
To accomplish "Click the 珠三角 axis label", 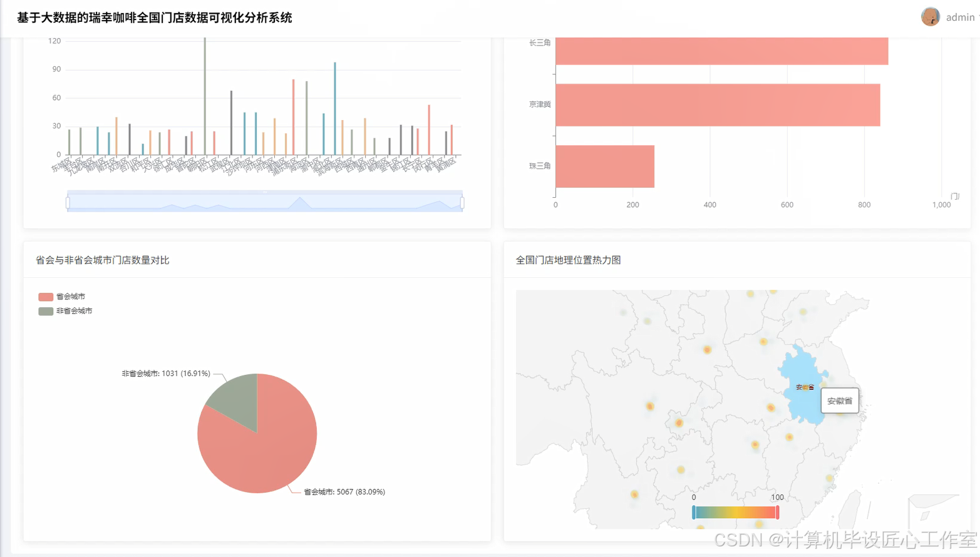I will point(540,166).
